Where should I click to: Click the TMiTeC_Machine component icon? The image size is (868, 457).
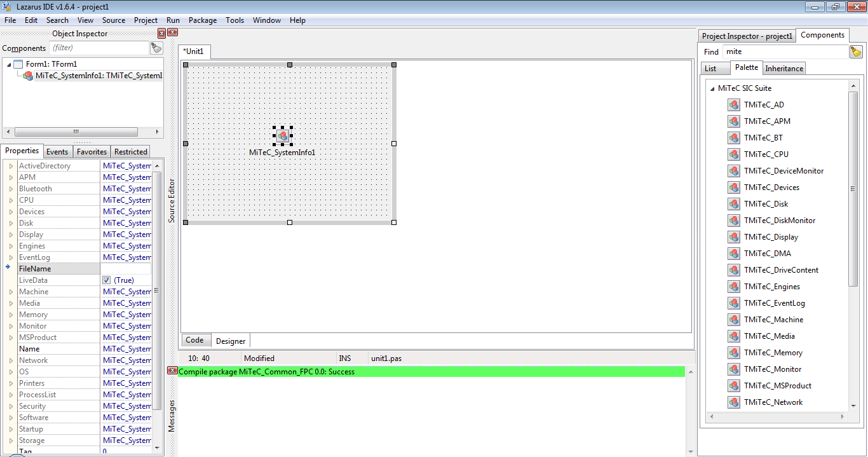point(735,320)
